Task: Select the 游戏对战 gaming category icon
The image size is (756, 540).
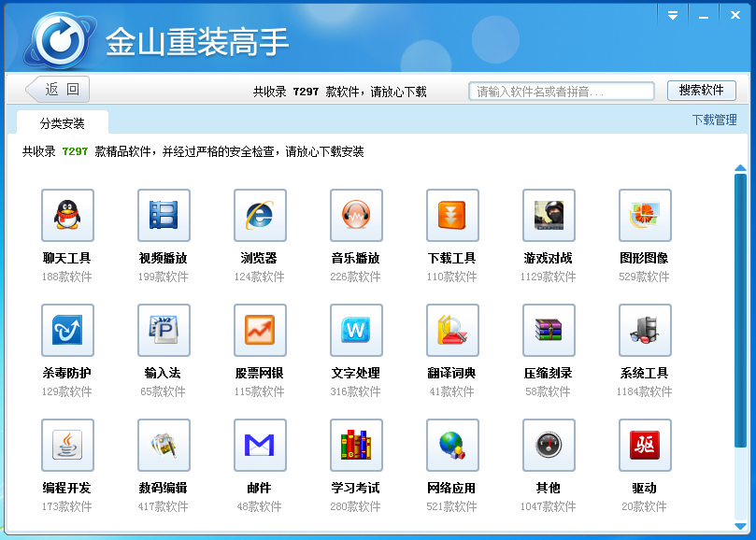Action: (x=549, y=216)
